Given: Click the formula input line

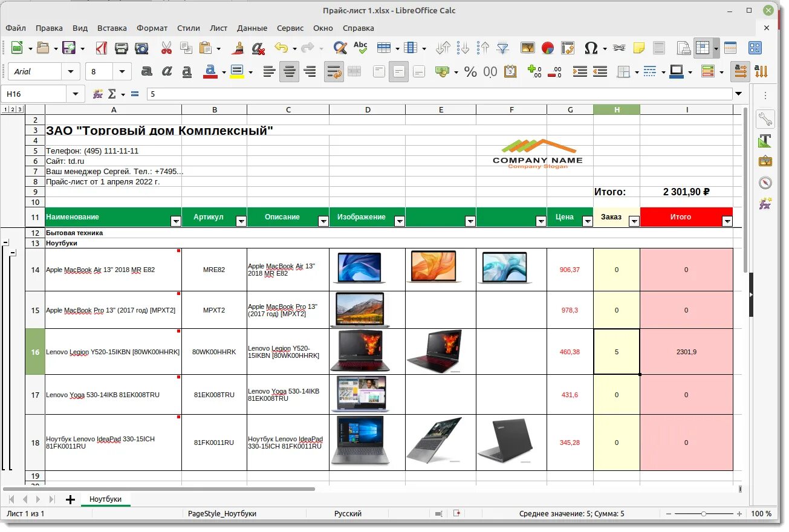Looking at the screenshot, I should 440,94.
